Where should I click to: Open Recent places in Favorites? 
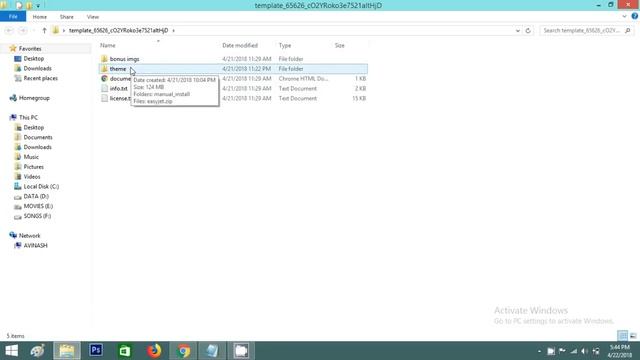pyautogui.click(x=40, y=78)
